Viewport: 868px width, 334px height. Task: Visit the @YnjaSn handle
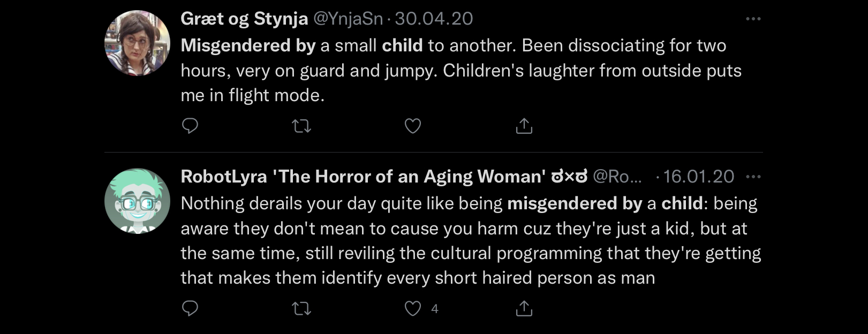pyautogui.click(x=348, y=19)
